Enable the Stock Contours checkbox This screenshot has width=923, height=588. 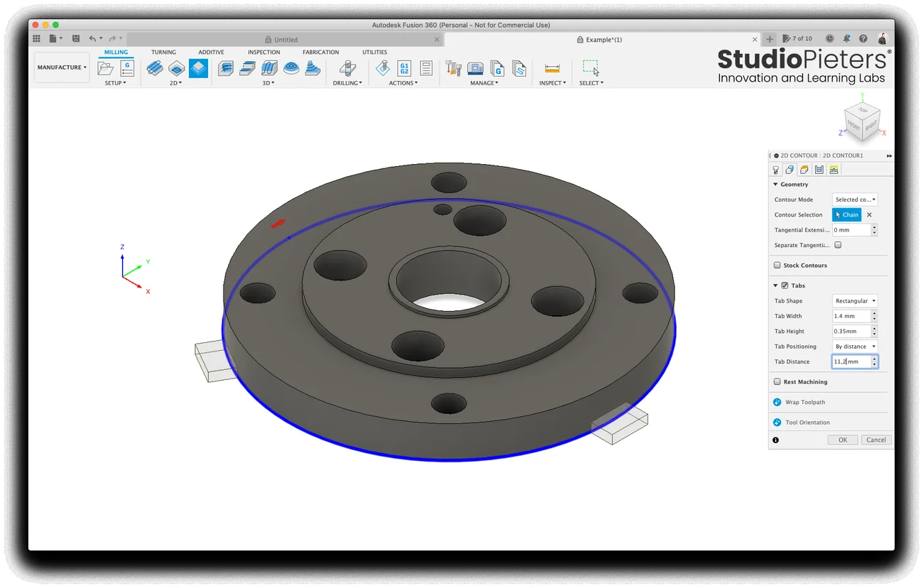tap(777, 266)
